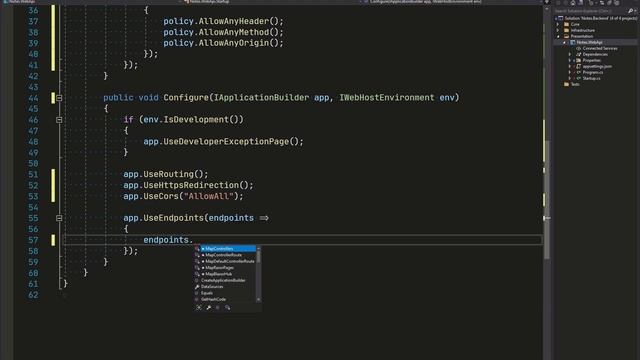Click on "policy.AllowAnyHeader();" at line 37

tap(223, 21)
